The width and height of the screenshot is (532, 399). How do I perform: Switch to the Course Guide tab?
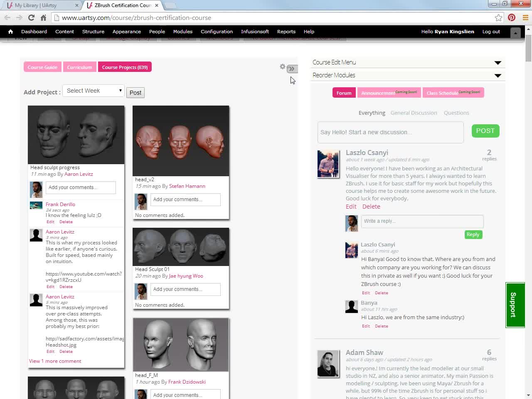tap(42, 67)
